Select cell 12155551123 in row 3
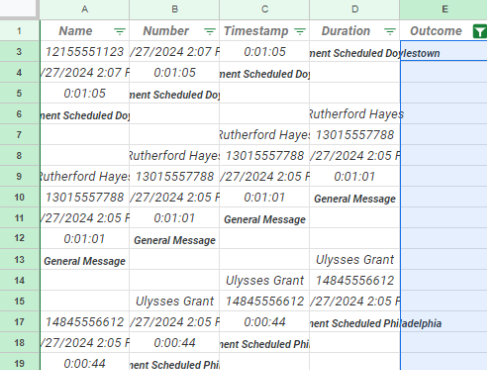The width and height of the screenshot is (487, 370). (85, 51)
